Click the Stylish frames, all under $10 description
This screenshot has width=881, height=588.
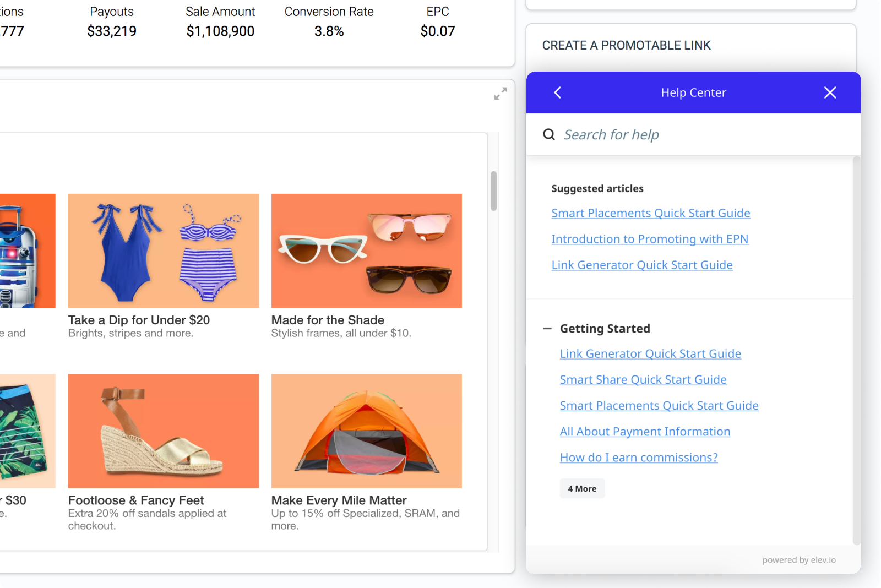coord(341,333)
